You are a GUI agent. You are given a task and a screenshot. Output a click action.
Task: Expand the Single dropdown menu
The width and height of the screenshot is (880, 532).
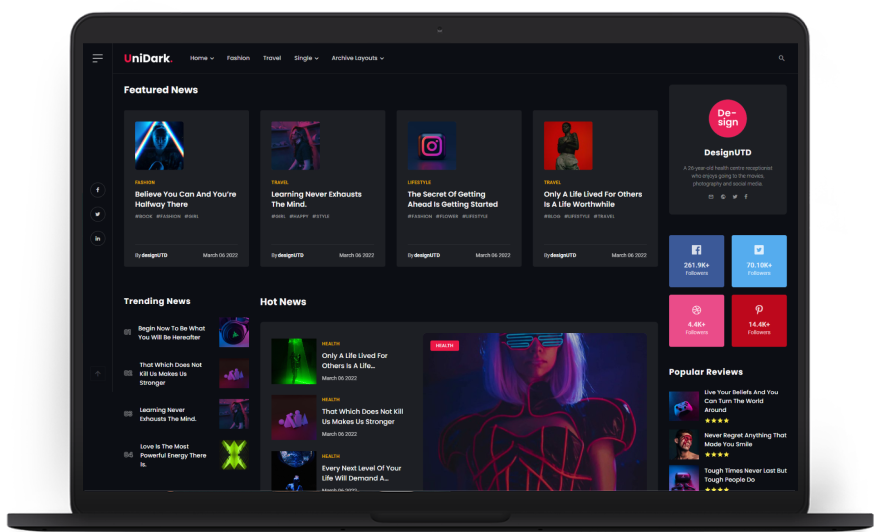[306, 58]
